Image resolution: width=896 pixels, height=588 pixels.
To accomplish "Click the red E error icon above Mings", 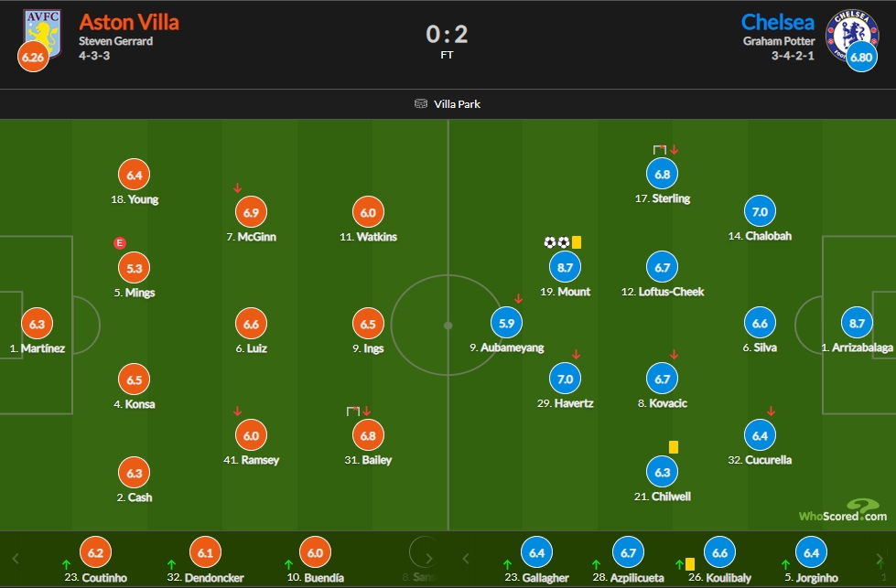I will 119,243.
